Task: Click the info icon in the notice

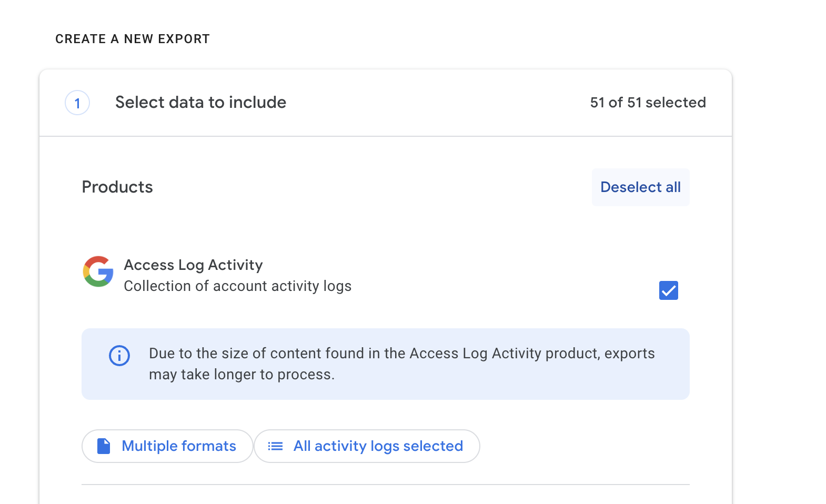Action: [x=119, y=356]
